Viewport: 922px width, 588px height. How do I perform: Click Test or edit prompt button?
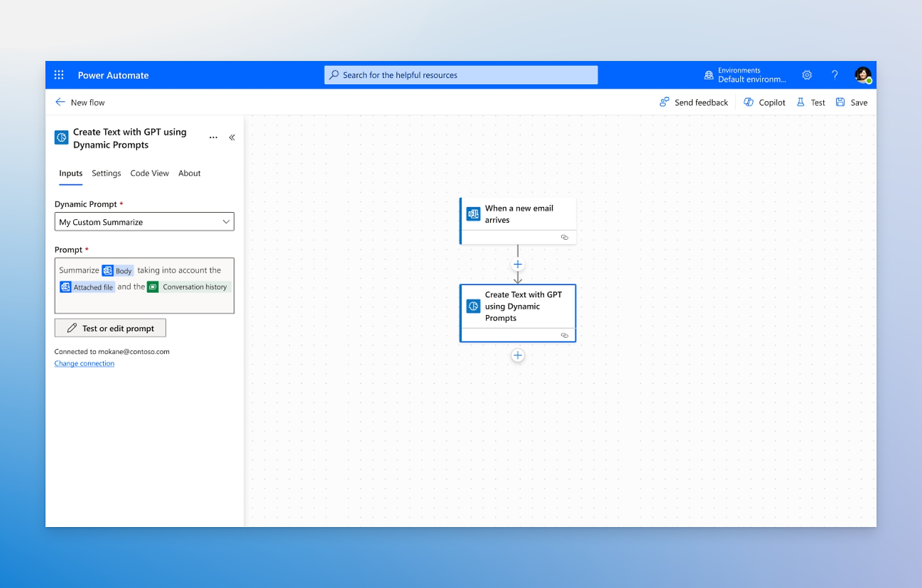(110, 328)
